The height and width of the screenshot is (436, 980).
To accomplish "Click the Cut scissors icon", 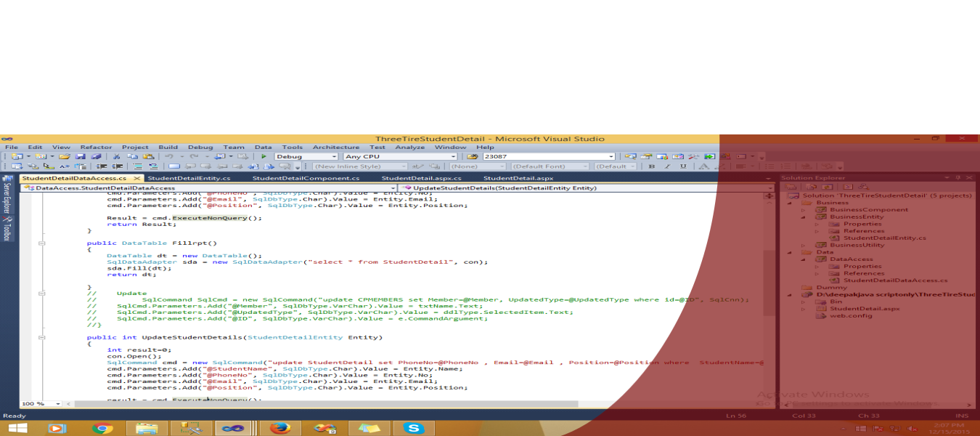I will click(x=116, y=156).
